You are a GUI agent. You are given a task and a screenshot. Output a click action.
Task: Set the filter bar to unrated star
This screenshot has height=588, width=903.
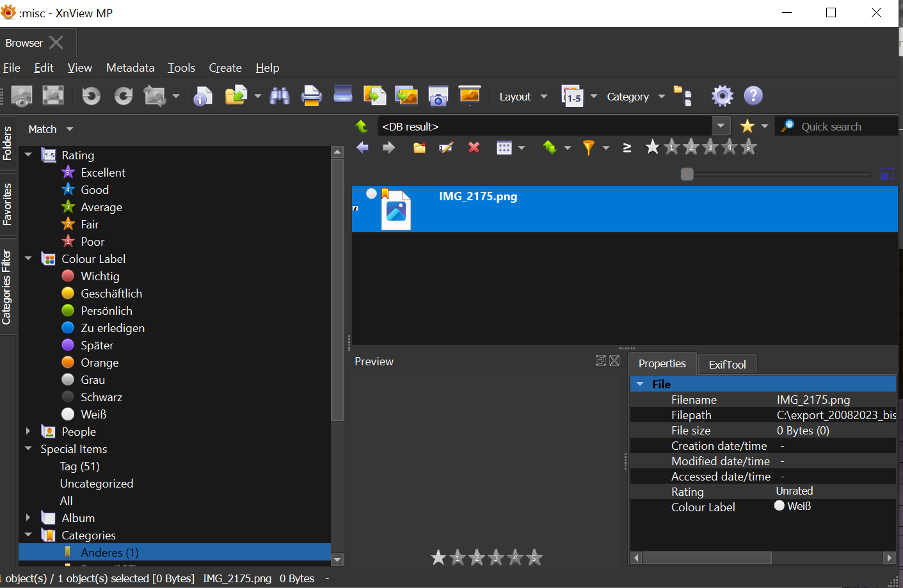[x=652, y=148]
